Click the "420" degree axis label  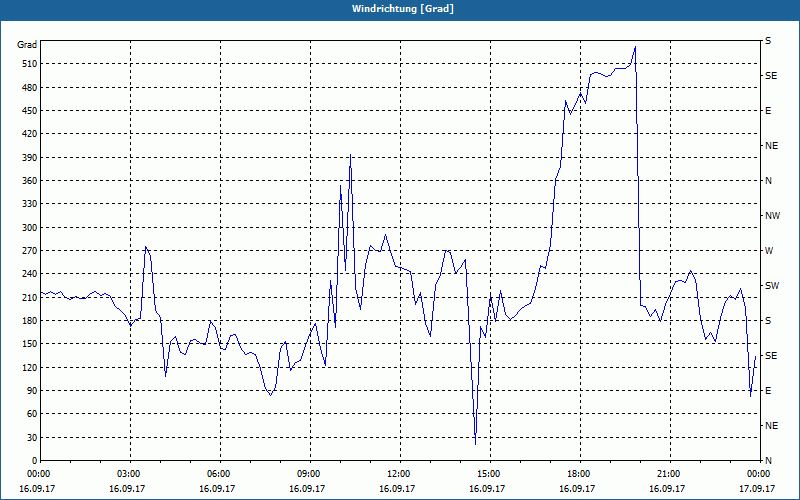point(30,134)
